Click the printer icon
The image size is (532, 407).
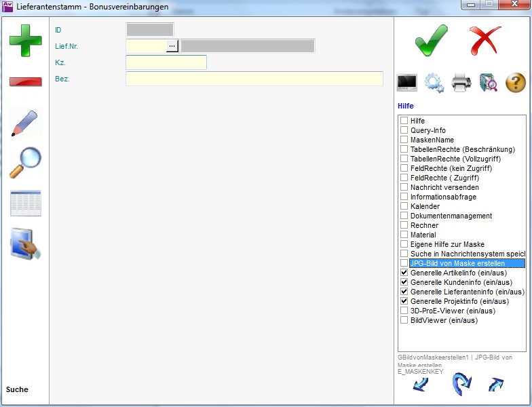461,83
